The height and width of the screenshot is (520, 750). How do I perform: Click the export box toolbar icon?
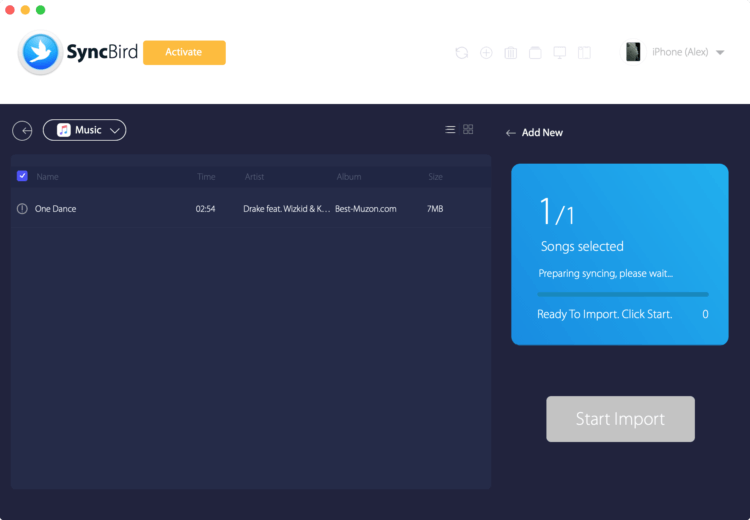tap(535, 53)
